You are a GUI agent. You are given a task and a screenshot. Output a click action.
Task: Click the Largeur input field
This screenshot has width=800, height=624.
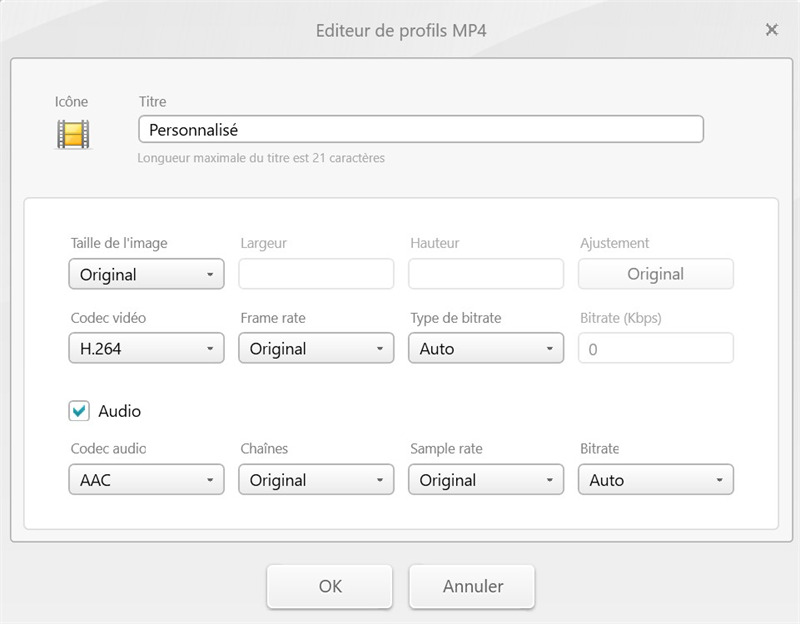tap(316, 274)
